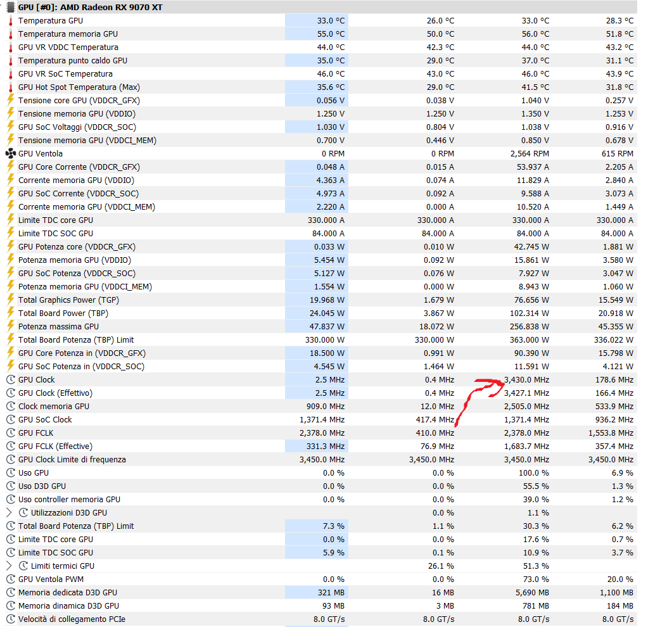Select the GPU Core Potenza in (VDDCR_GFX) label
Screen dimensions: 672x627
tap(82, 353)
